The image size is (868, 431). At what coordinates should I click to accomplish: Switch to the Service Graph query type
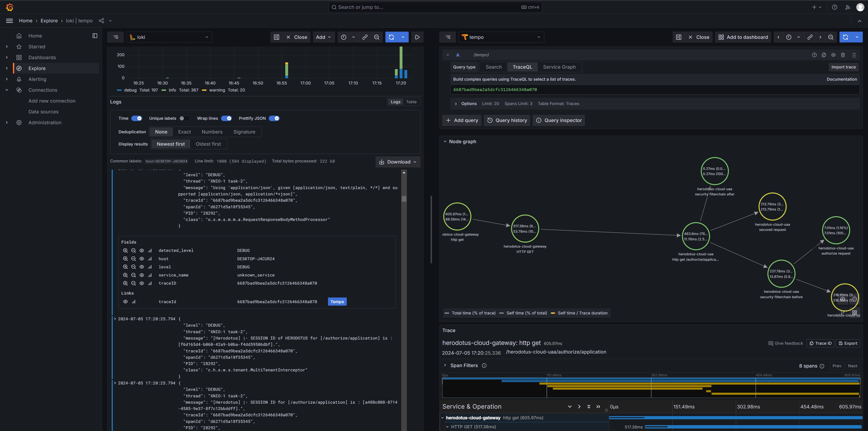point(559,67)
